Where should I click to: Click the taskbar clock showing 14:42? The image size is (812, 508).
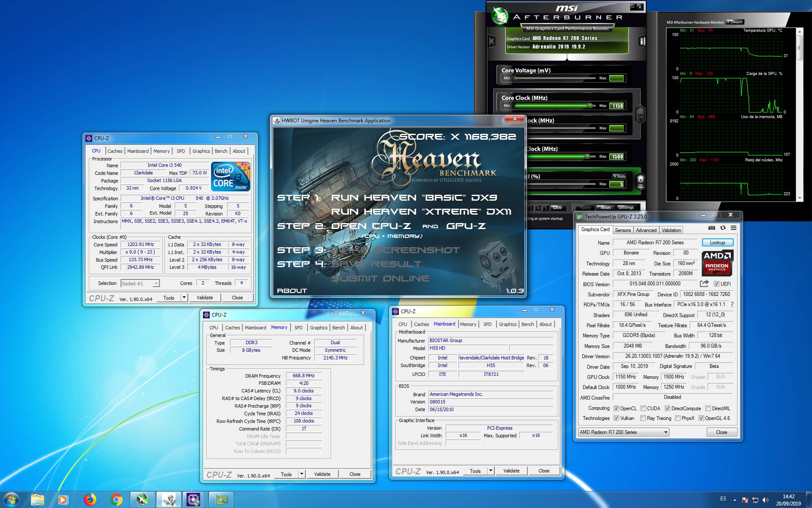point(788,497)
